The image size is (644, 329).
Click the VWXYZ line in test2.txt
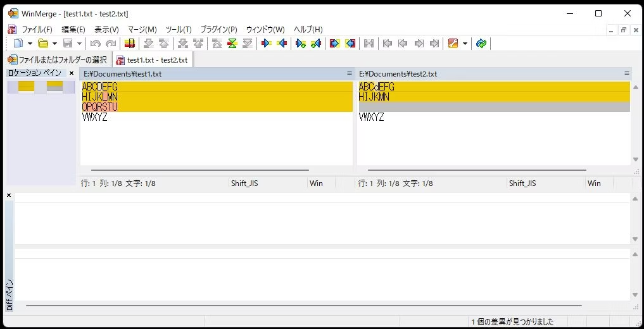(x=494, y=117)
